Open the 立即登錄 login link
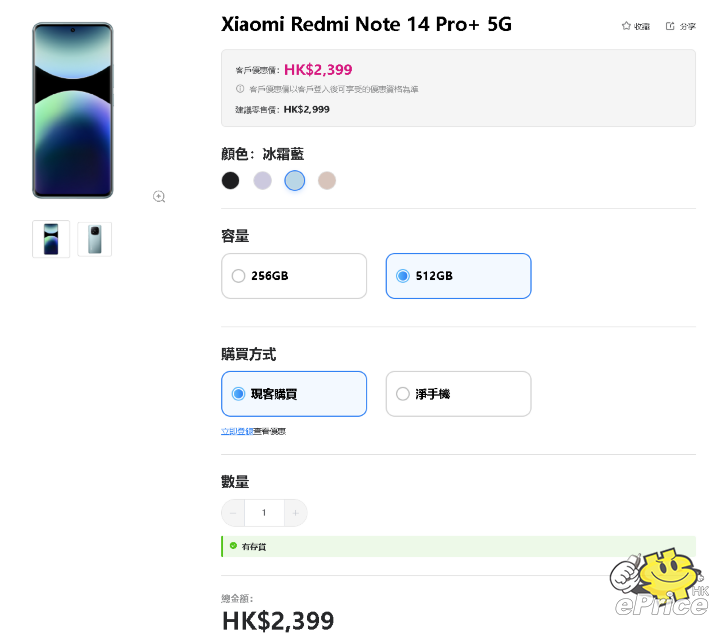 [x=237, y=431]
